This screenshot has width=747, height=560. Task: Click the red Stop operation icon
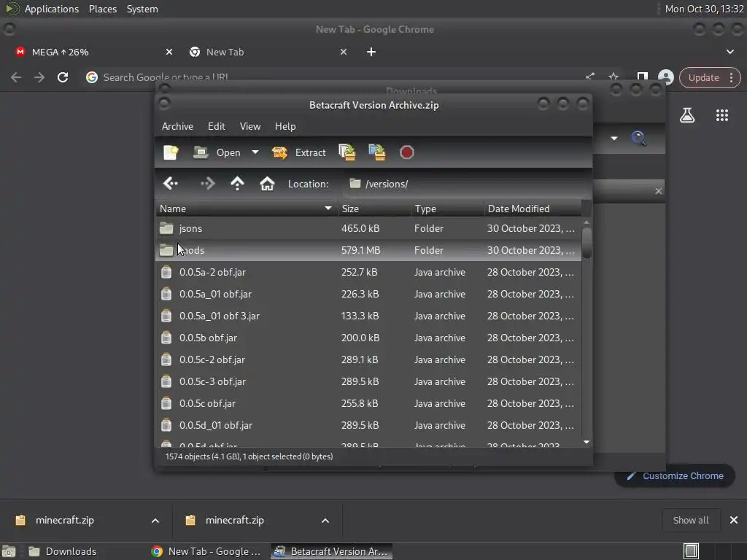407,152
